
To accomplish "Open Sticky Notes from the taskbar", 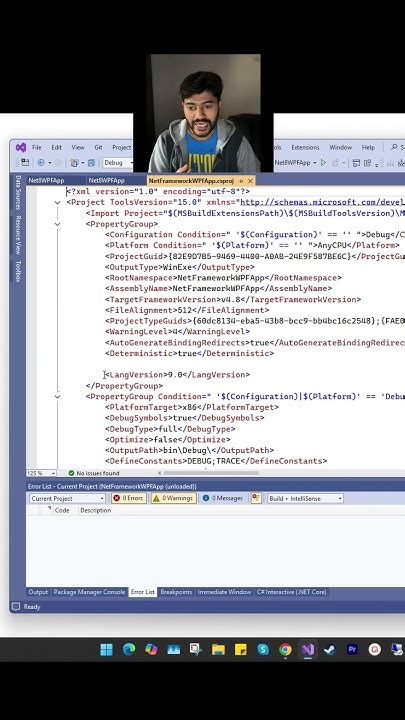I will tap(241, 649).
